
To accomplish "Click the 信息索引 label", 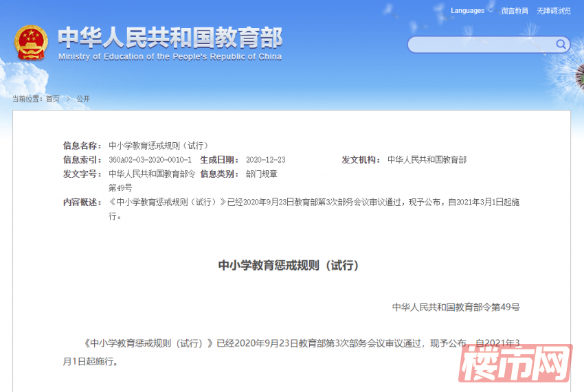I will [x=82, y=160].
